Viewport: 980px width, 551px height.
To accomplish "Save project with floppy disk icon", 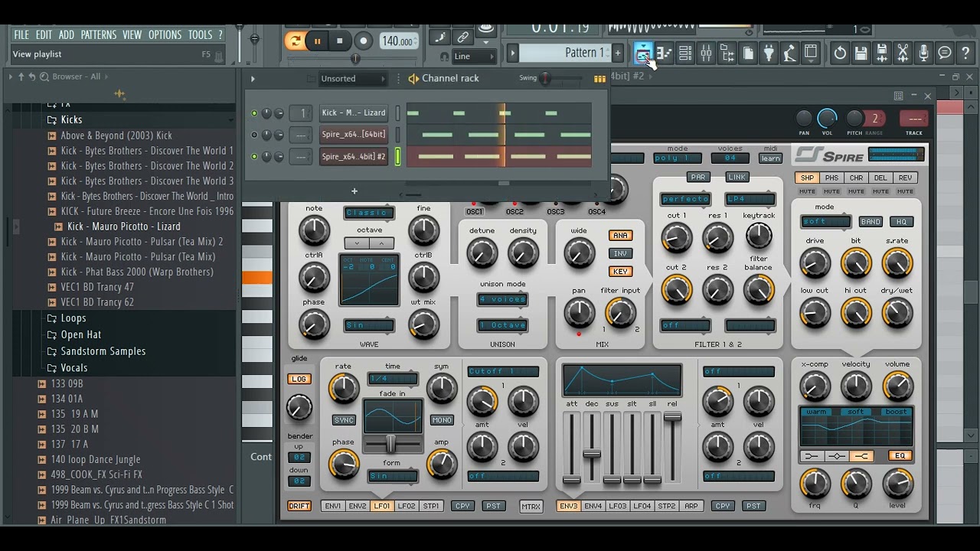I will (x=861, y=53).
